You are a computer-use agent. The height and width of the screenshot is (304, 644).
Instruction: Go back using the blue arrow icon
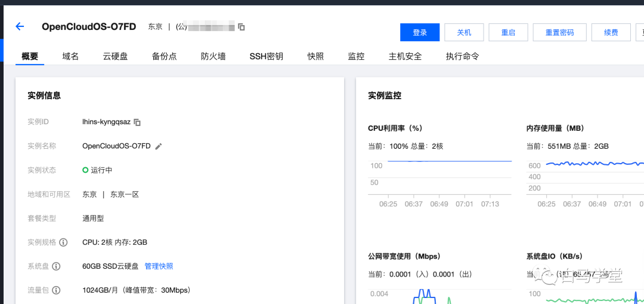(x=20, y=26)
